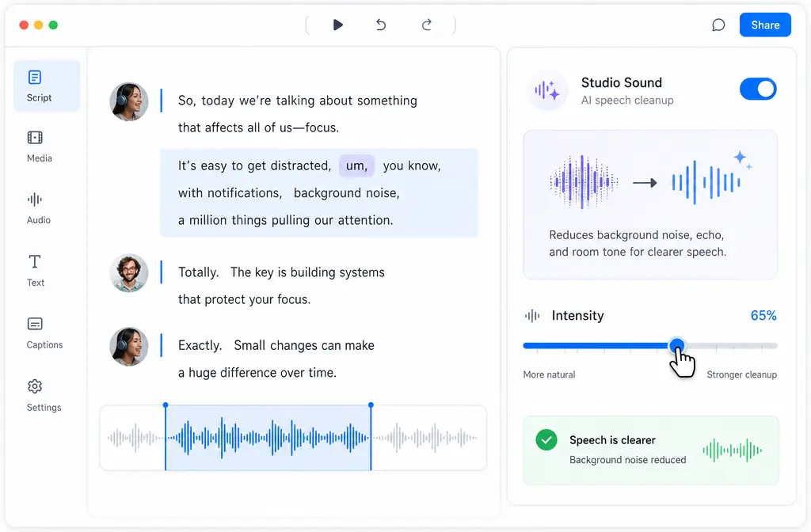Click the words "you know," in transcript
811x532 pixels.
pyautogui.click(x=412, y=166)
